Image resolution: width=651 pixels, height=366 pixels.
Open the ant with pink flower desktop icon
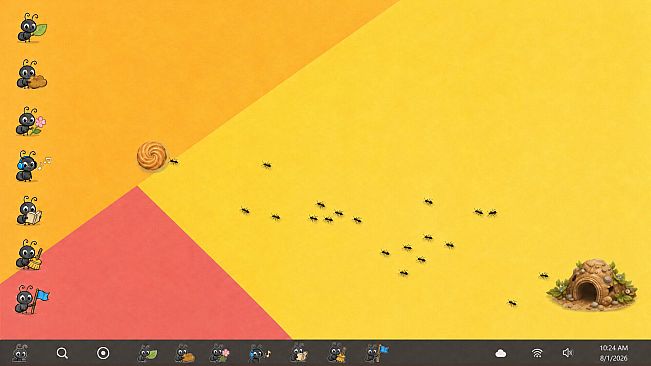(x=31, y=121)
